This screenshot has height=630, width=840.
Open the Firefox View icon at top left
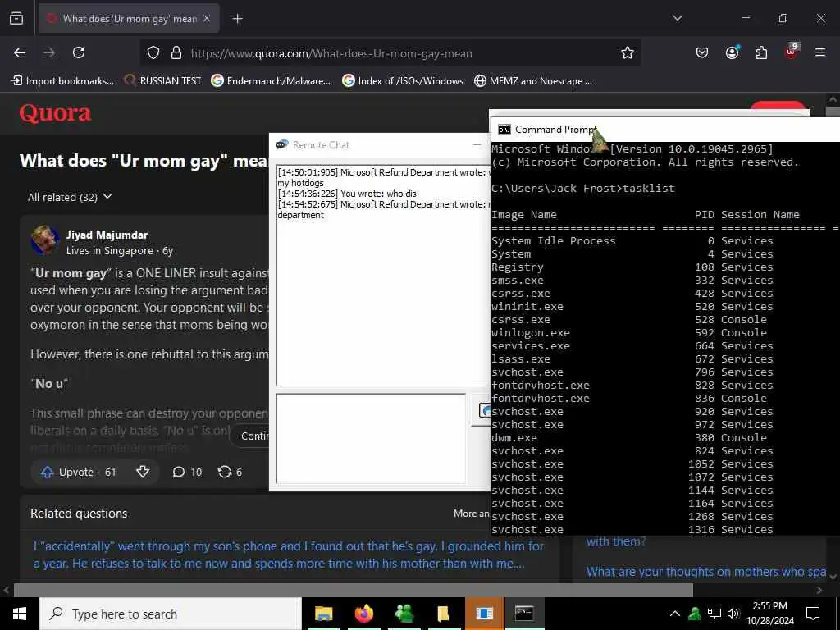pos(16,18)
